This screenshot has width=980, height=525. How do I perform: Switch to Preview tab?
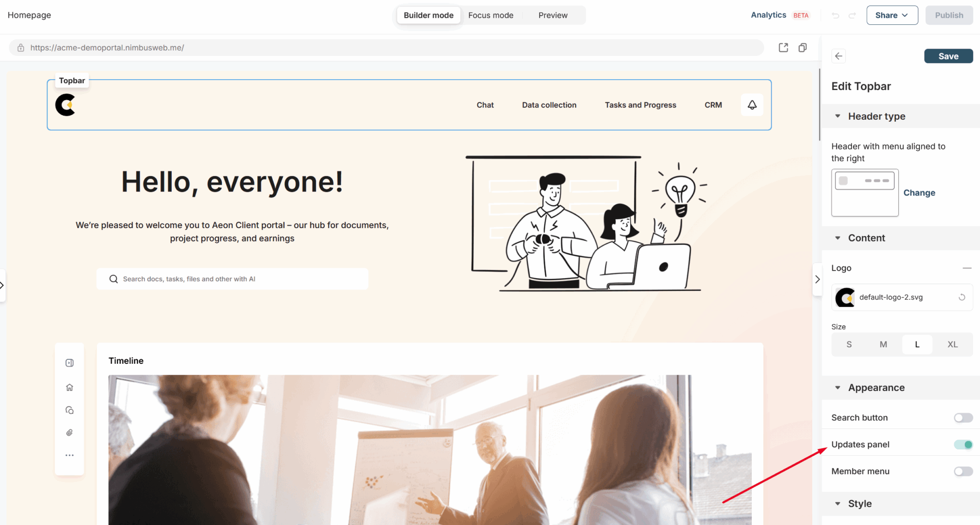[x=553, y=15]
